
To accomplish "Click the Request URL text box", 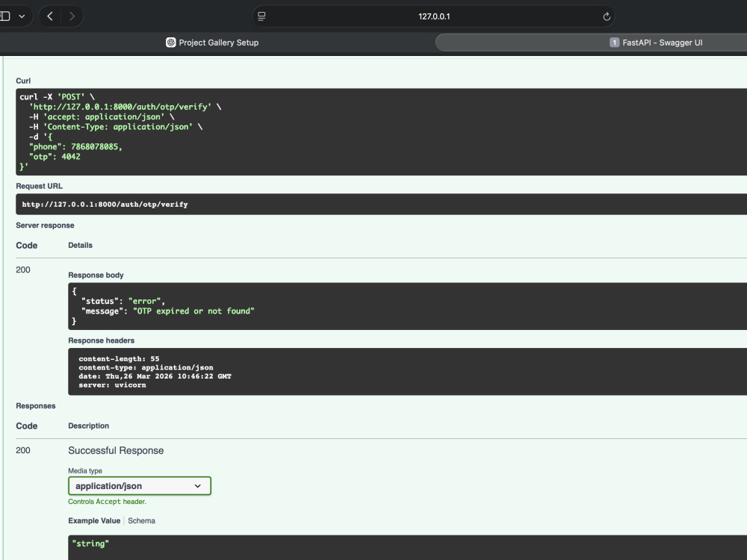I will (381, 205).
